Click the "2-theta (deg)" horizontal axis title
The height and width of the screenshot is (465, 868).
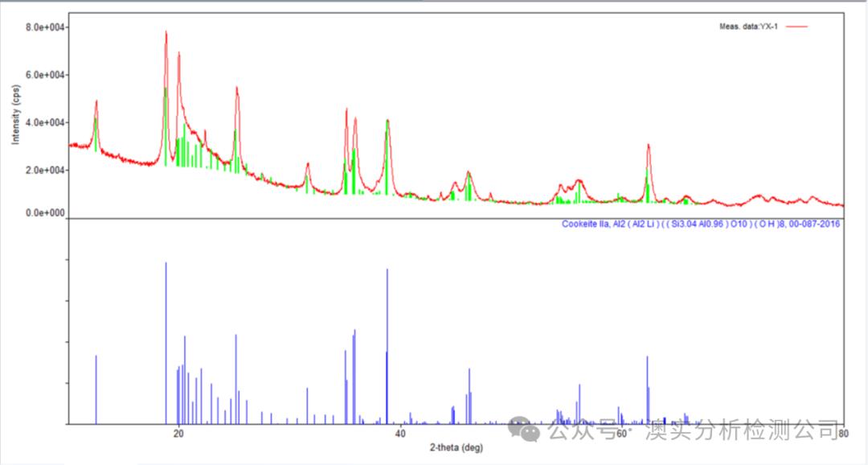coord(456,447)
